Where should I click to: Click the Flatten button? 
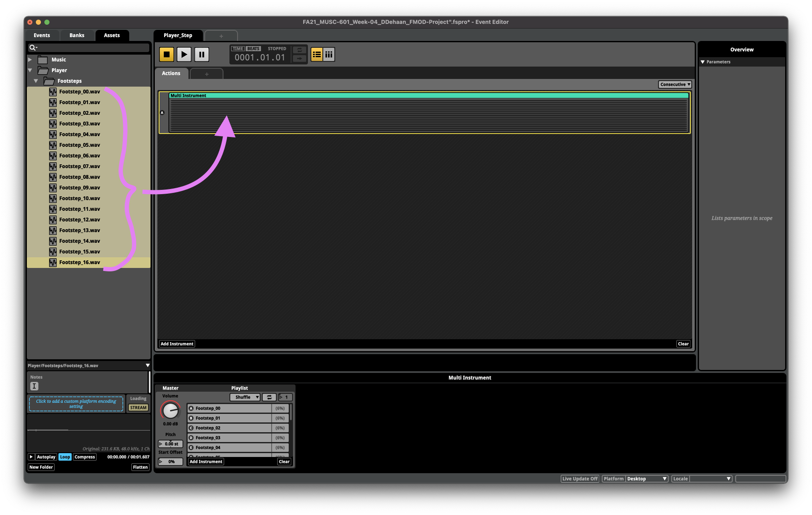pos(140,467)
